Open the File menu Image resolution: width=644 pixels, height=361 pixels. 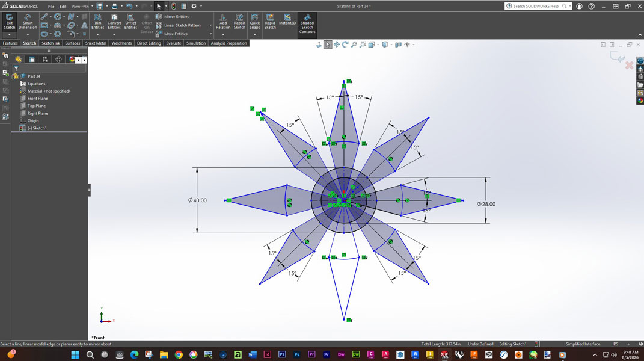point(51,7)
